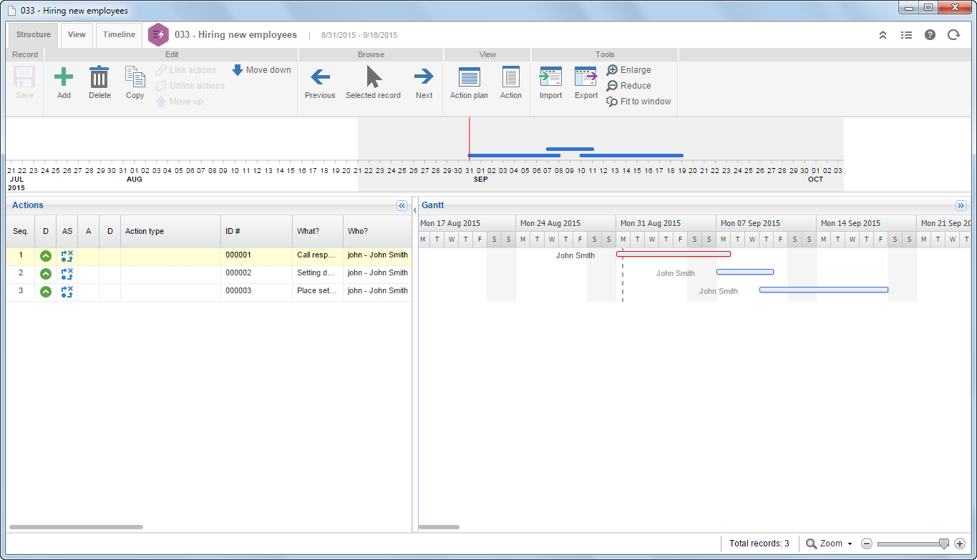
Task: Click the red Gantt bar for action 1
Action: point(674,254)
